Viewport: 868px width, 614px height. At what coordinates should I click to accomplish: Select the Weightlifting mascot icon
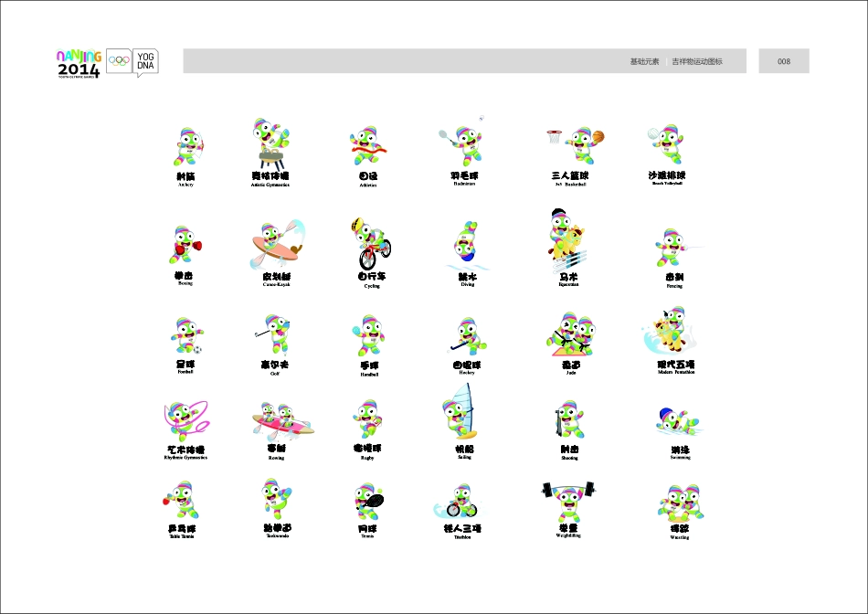pyautogui.click(x=567, y=501)
